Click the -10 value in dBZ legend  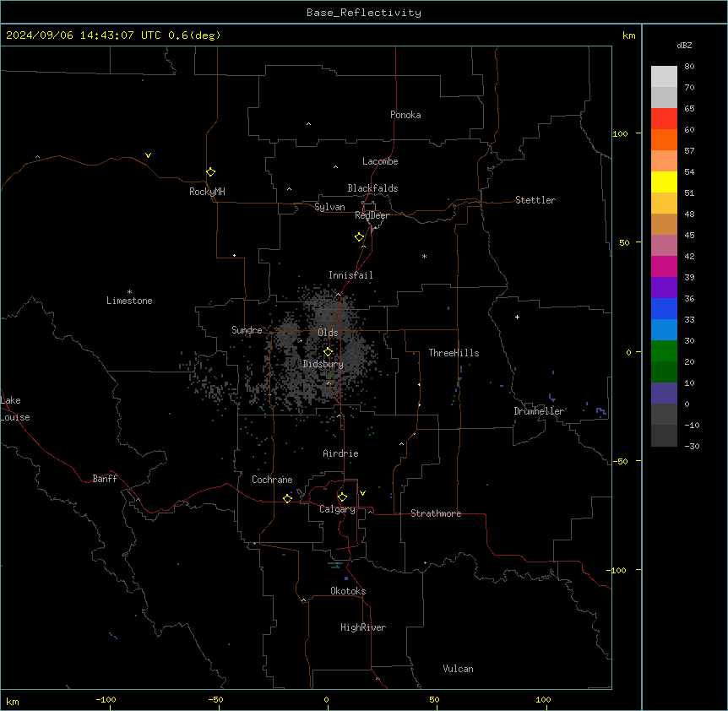[692, 425]
